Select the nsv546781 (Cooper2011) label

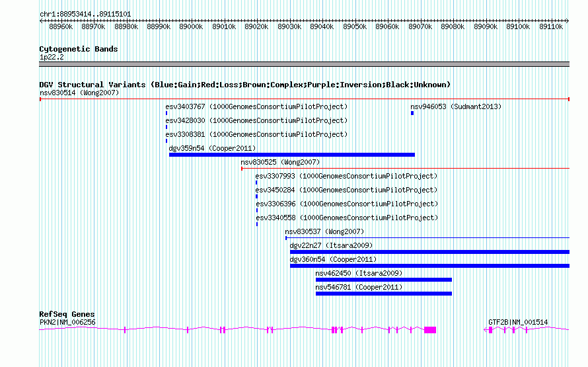pos(359,287)
